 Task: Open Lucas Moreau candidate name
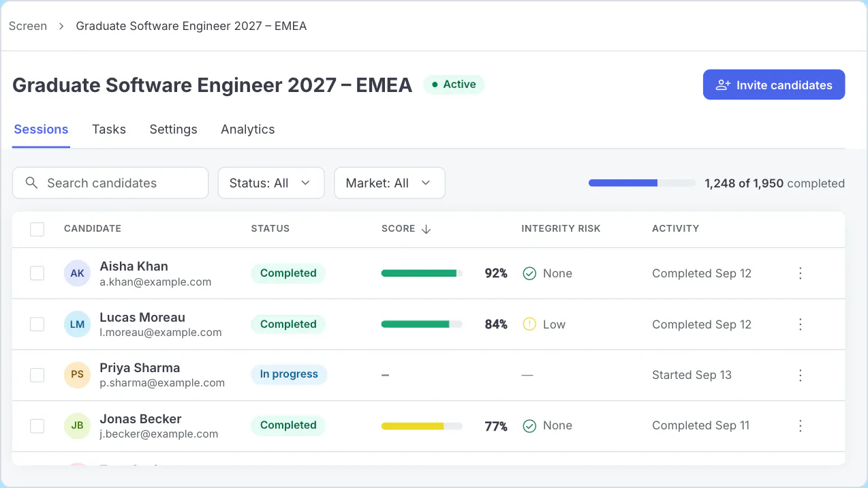coord(142,318)
